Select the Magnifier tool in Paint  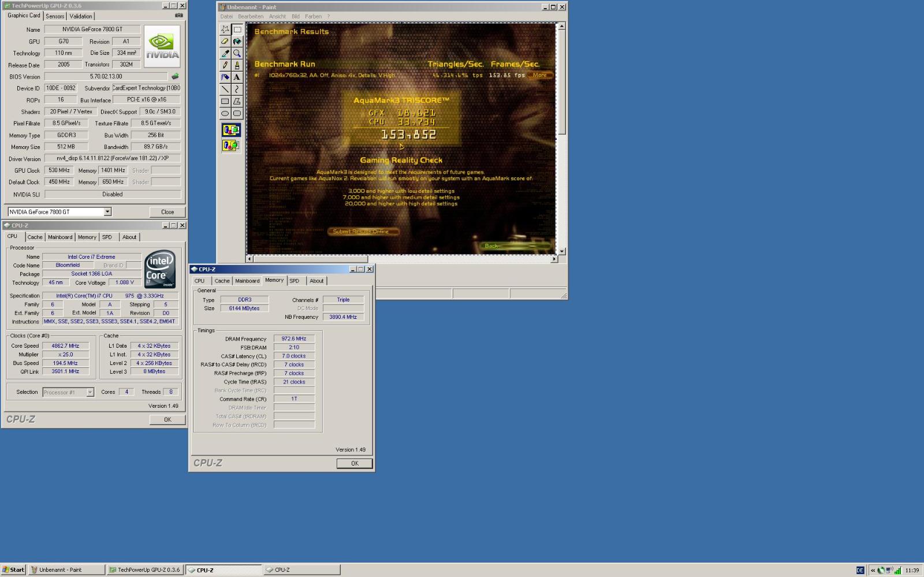coord(237,53)
